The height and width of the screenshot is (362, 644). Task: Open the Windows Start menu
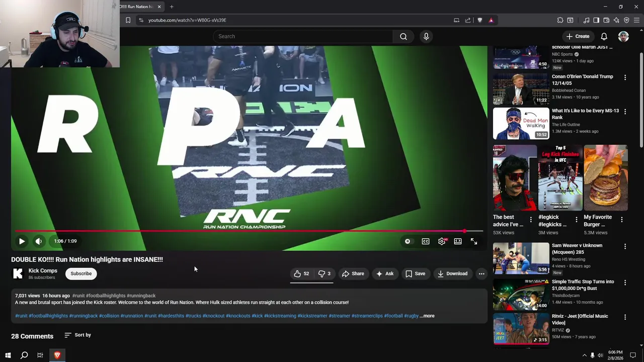pyautogui.click(x=8, y=355)
